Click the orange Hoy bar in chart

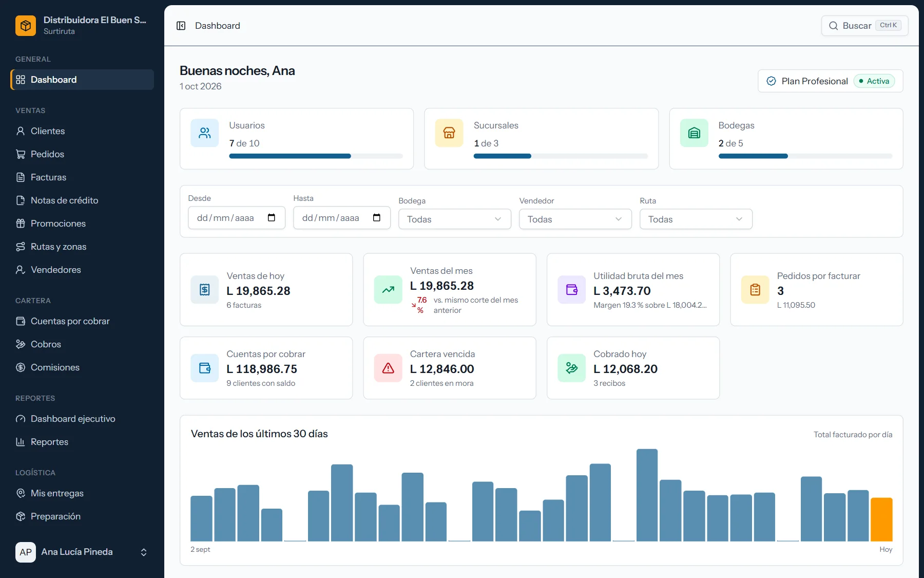click(881, 519)
